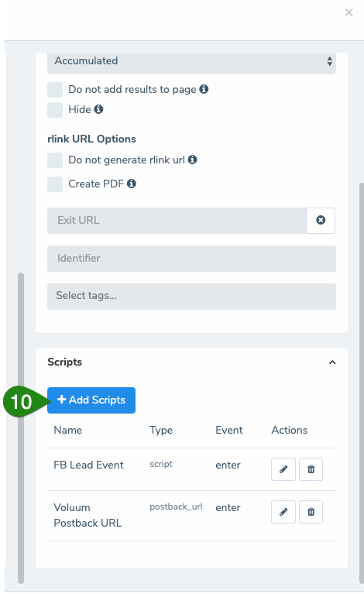
Task: Open the Accumulated dropdown
Action: click(191, 63)
